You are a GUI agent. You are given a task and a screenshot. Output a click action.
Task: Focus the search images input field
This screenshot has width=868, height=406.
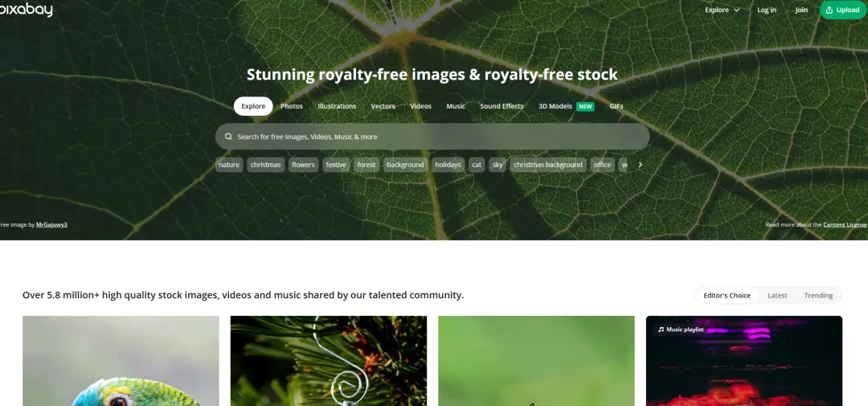pos(432,137)
